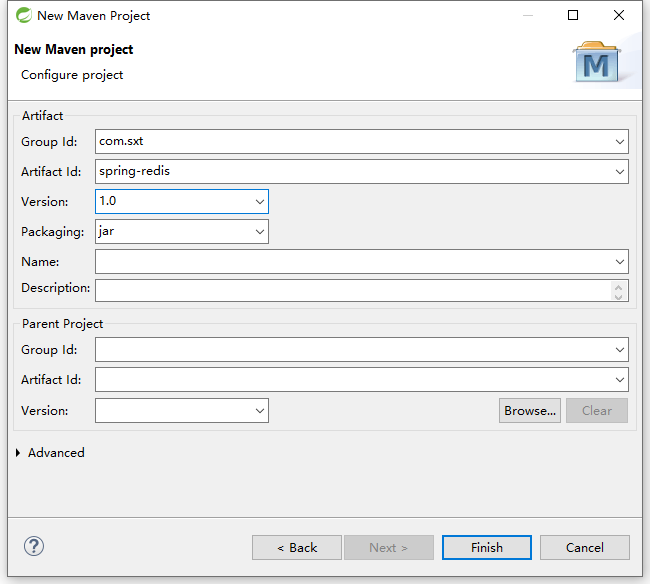Click Browse for parent project
This screenshot has width=650, height=584.
pos(530,411)
